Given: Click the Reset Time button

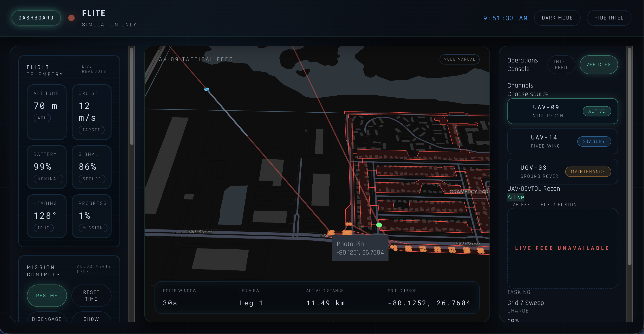Looking at the screenshot, I should coord(91,295).
